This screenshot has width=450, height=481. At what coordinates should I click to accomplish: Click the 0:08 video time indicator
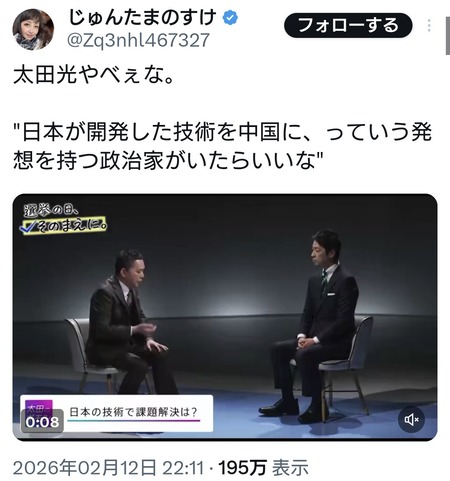pyautogui.click(x=42, y=422)
